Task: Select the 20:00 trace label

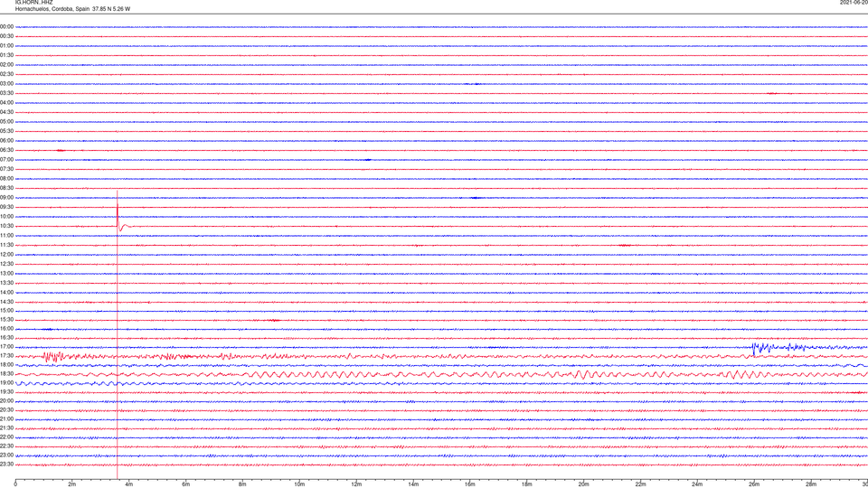Action: pyautogui.click(x=6, y=401)
